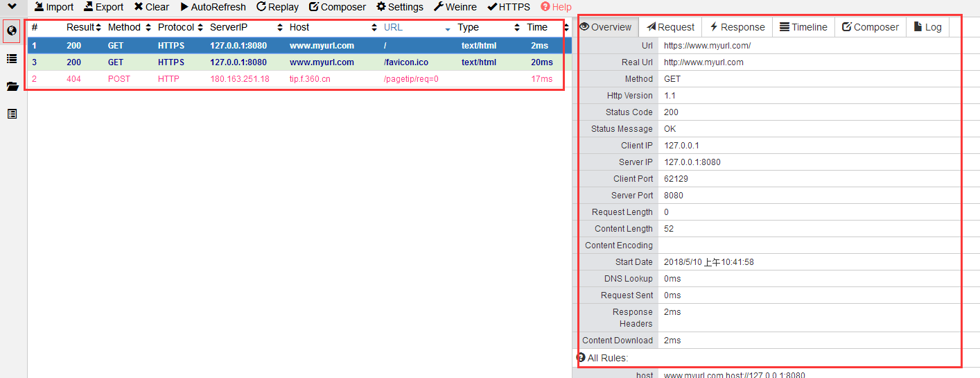
Task: Click the Client Port value 62129
Action: click(676, 179)
